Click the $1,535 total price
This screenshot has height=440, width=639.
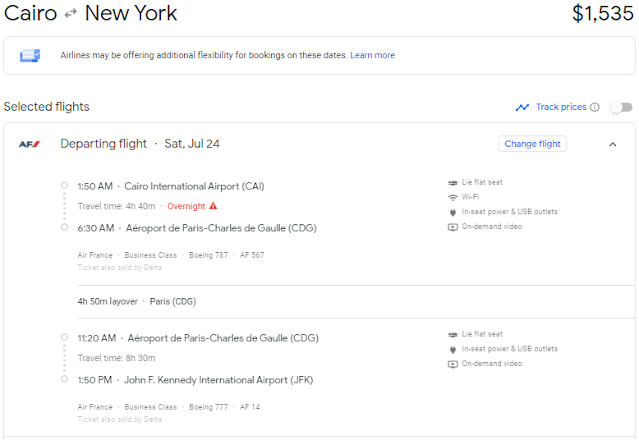point(603,13)
